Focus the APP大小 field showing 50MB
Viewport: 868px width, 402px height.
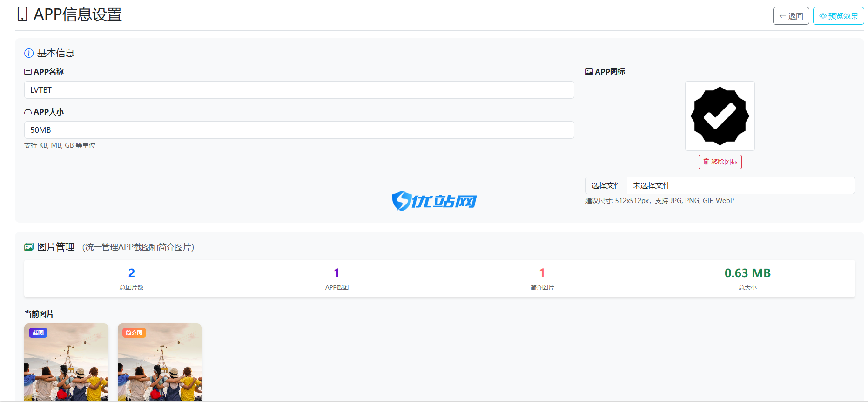pos(299,130)
